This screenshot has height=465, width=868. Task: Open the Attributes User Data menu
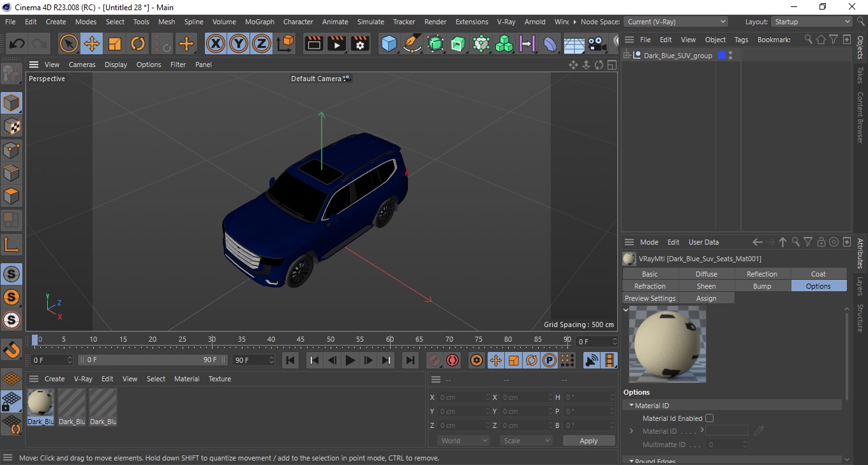pos(703,242)
